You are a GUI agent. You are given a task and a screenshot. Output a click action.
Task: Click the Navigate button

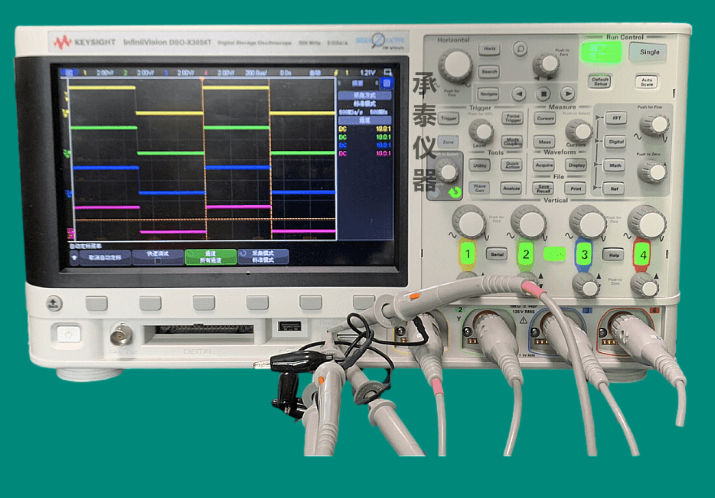pyautogui.click(x=488, y=94)
